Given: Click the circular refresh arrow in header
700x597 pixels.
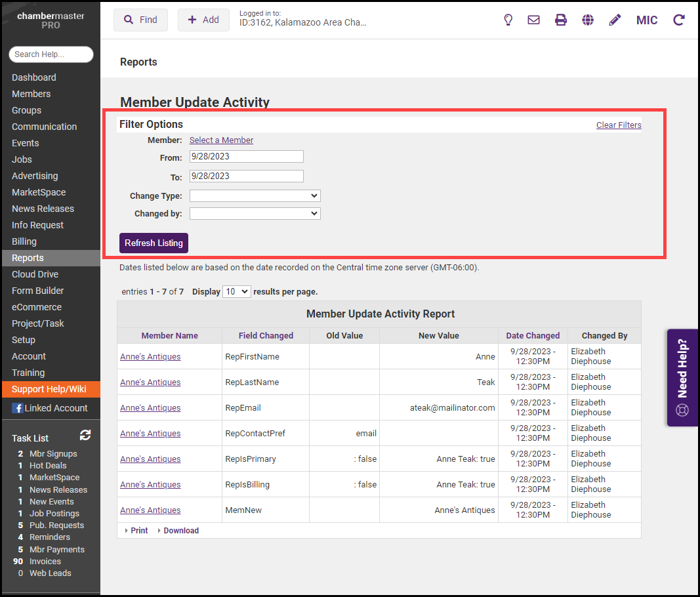Looking at the screenshot, I should coord(679,20).
